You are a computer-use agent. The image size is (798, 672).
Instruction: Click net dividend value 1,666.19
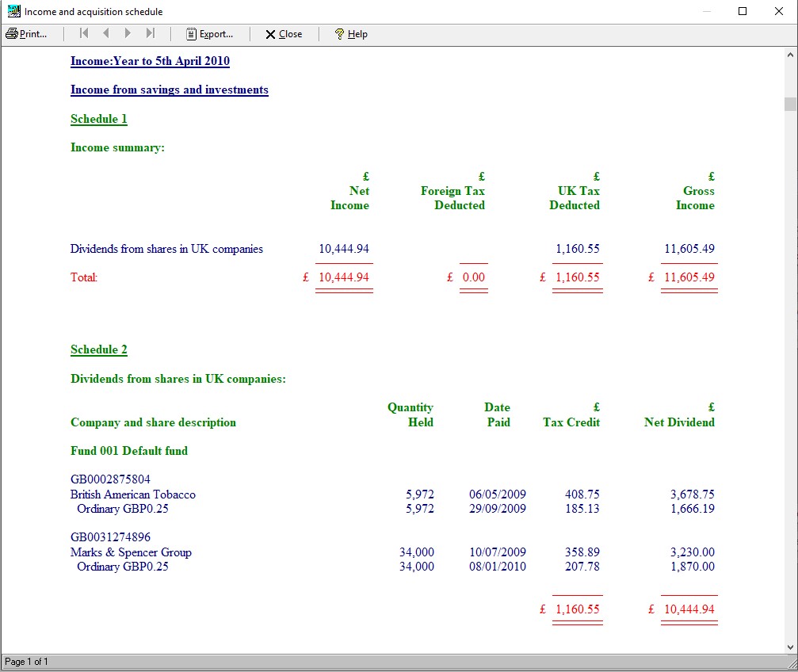point(692,509)
